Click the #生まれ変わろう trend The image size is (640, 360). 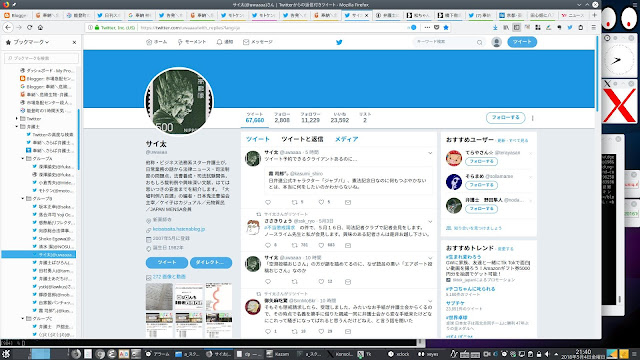pos(464,257)
